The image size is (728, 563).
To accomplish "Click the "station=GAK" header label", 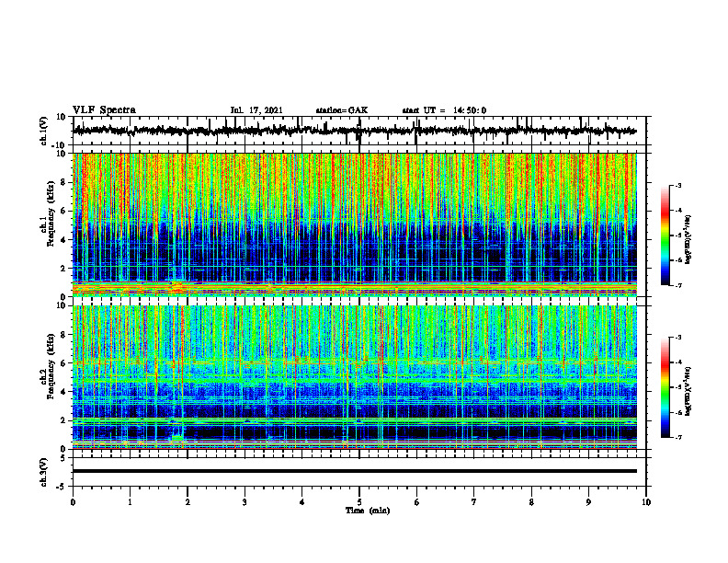I will pos(342,110).
